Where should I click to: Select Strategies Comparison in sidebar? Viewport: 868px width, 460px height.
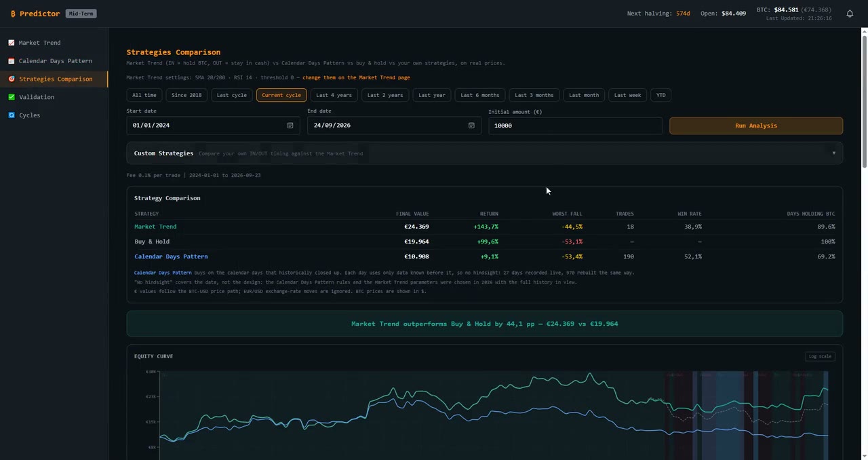pos(54,79)
